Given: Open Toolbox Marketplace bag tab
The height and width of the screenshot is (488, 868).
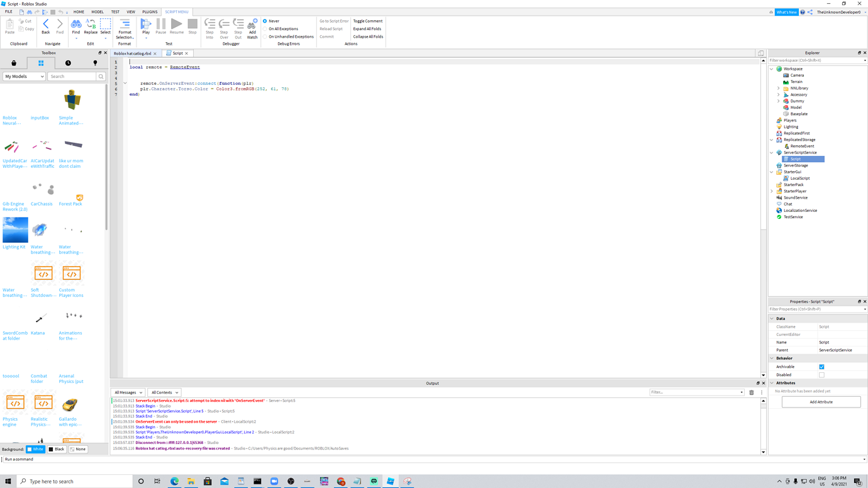Looking at the screenshot, I should [x=14, y=63].
